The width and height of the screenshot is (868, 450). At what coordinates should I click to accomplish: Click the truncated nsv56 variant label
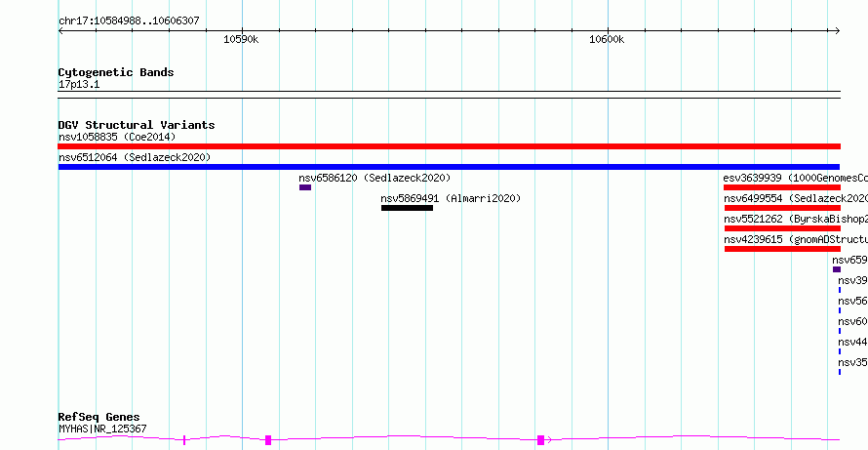coord(852,301)
